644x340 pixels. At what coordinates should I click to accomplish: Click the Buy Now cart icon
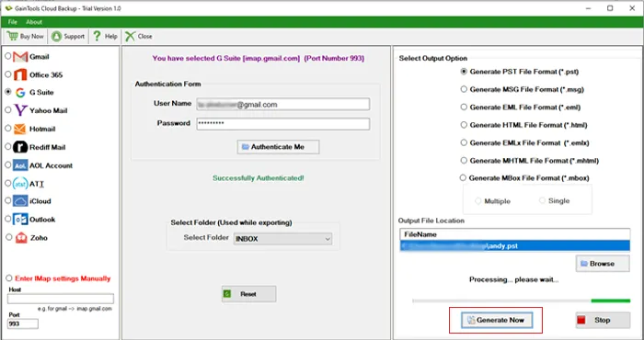click(12, 36)
